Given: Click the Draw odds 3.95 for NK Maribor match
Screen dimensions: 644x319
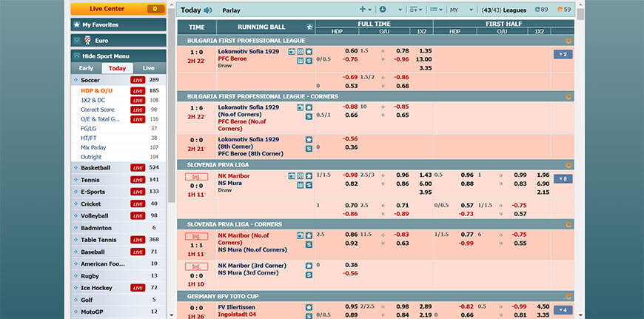Looking at the screenshot, I should (426, 192).
